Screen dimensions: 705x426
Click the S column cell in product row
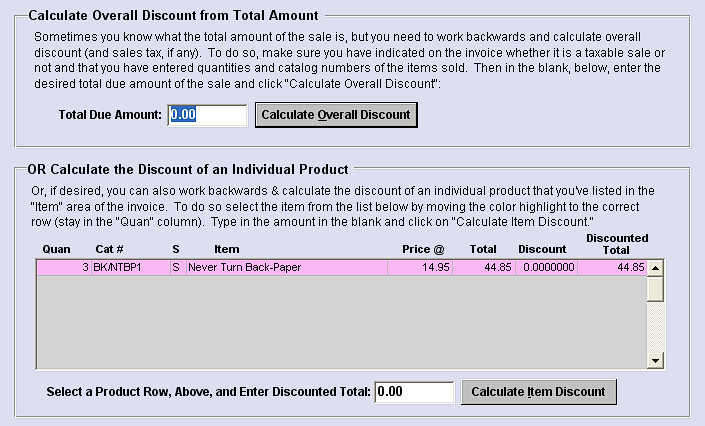(x=176, y=268)
